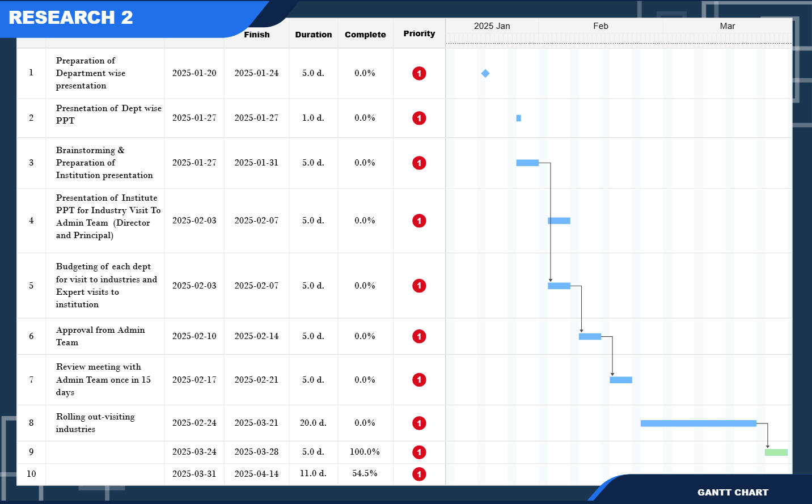
Task: Select the green completed Gantt bar in row 9
Action: (776, 452)
